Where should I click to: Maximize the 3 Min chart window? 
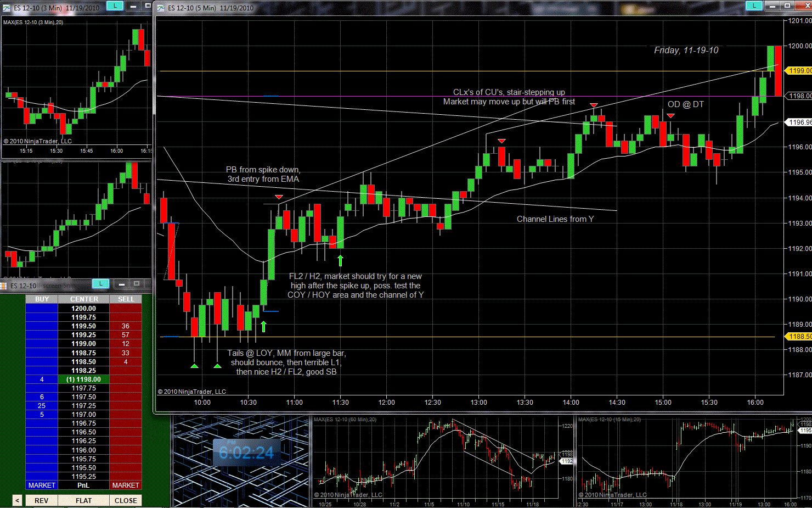pos(146,5)
